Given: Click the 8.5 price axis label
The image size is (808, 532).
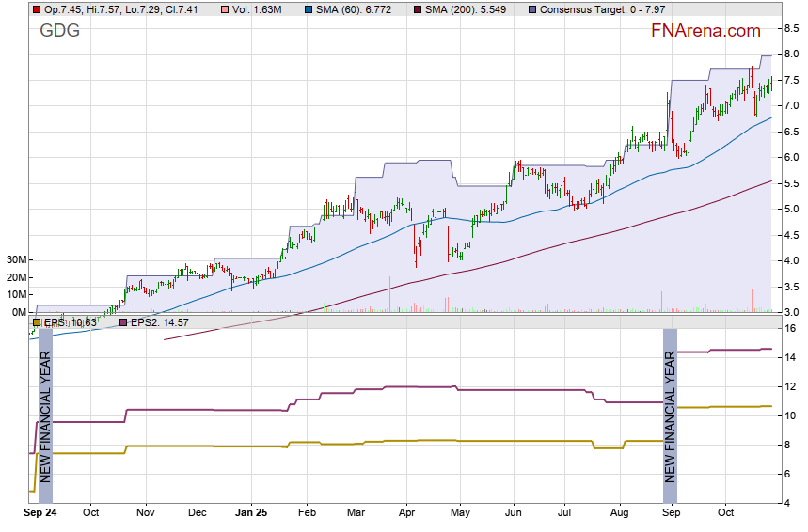Looking at the screenshot, I should click(793, 29).
